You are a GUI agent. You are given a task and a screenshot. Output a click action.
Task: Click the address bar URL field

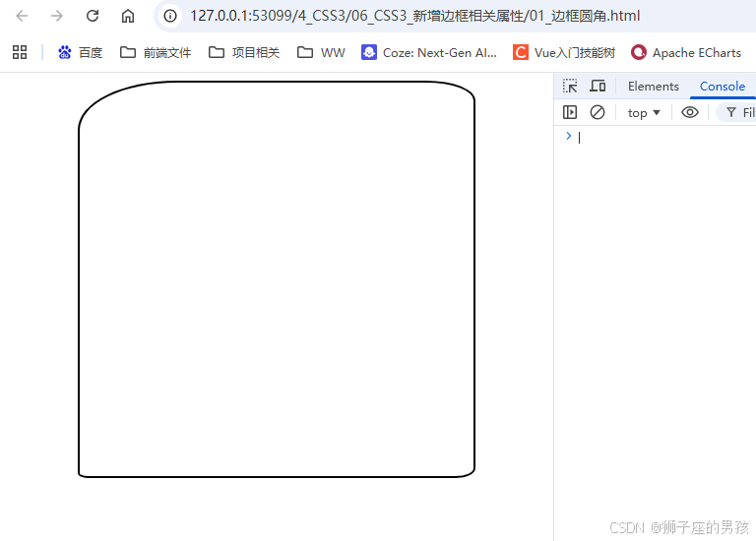click(x=453, y=16)
